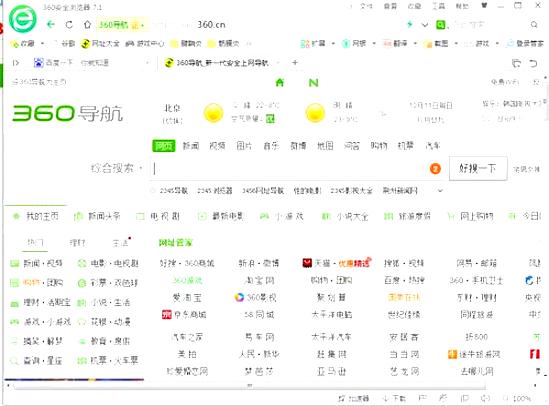Click the restore closed tab undo icon
Viewport: 549px width, 406px height.
point(533,63)
